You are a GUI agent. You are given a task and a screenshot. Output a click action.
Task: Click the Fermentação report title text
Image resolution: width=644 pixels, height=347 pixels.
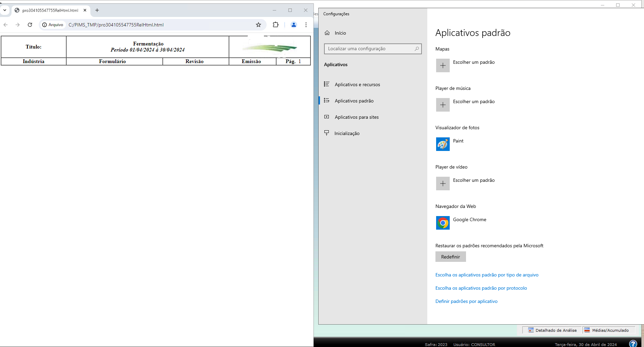(148, 44)
